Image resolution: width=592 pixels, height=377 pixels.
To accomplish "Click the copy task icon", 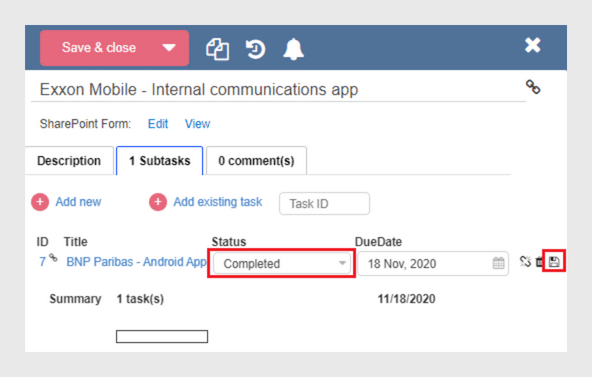I will (x=217, y=49).
